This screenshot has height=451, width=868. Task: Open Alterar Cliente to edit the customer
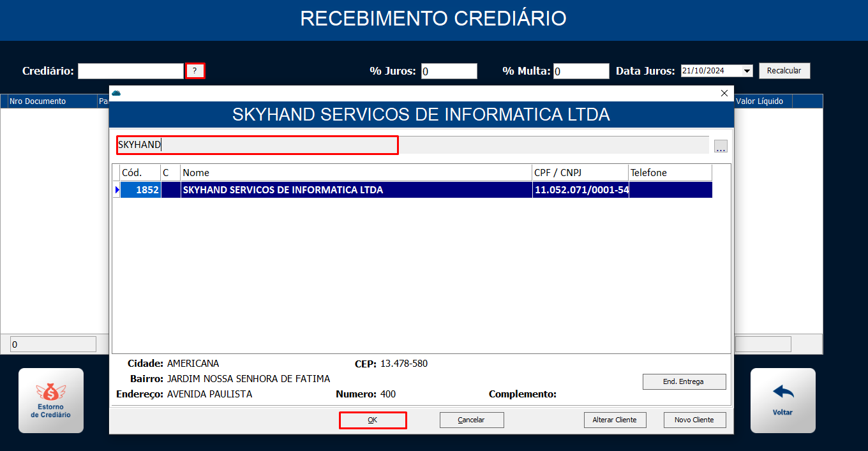click(x=615, y=420)
